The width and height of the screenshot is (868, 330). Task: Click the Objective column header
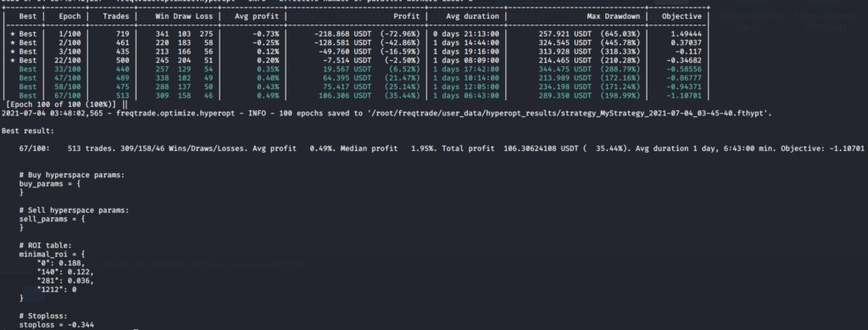[x=682, y=16]
